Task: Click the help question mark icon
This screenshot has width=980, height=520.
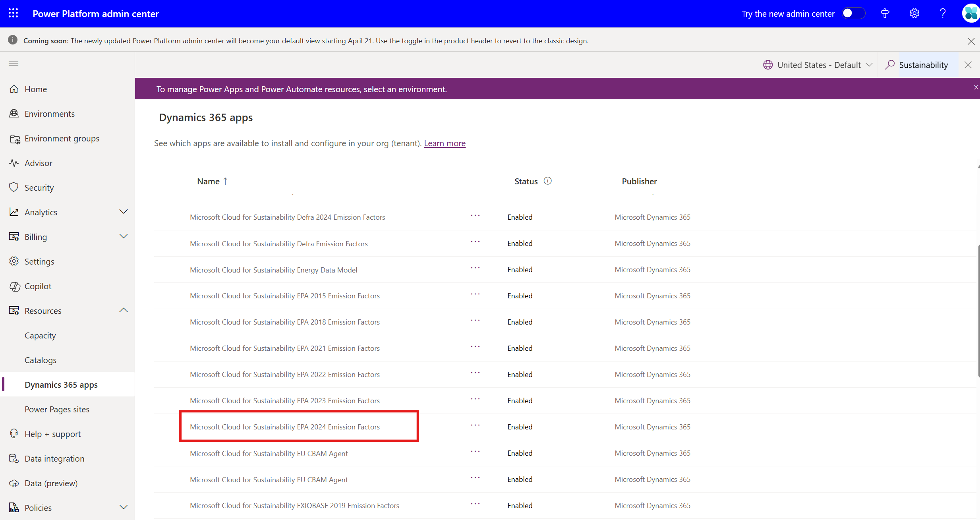Action: pos(943,14)
